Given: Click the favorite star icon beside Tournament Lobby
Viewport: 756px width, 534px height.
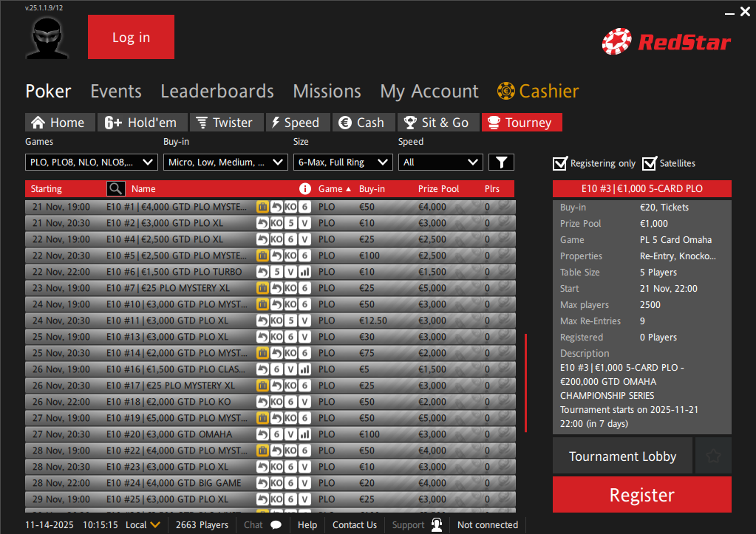Looking at the screenshot, I should tap(713, 456).
